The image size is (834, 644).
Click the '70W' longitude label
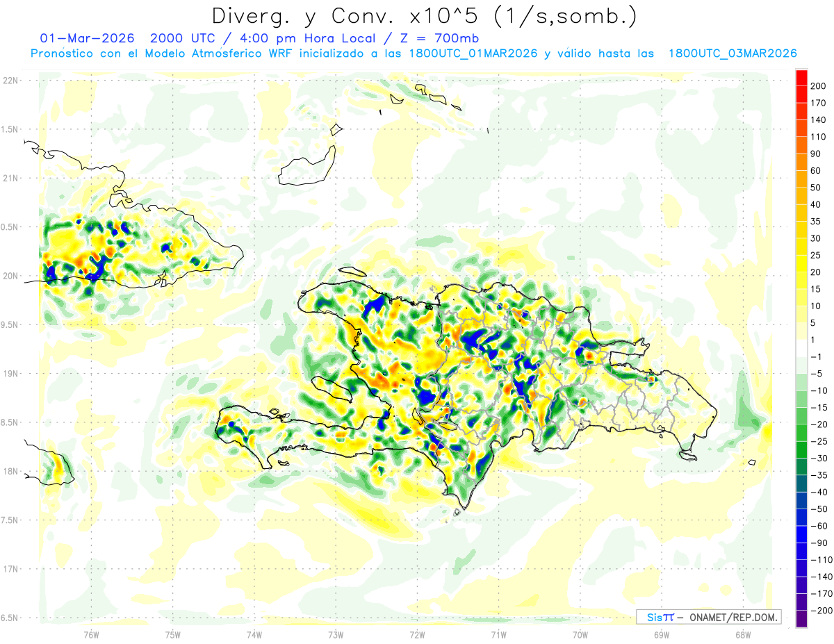pyautogui.click(x=580, y=634)
